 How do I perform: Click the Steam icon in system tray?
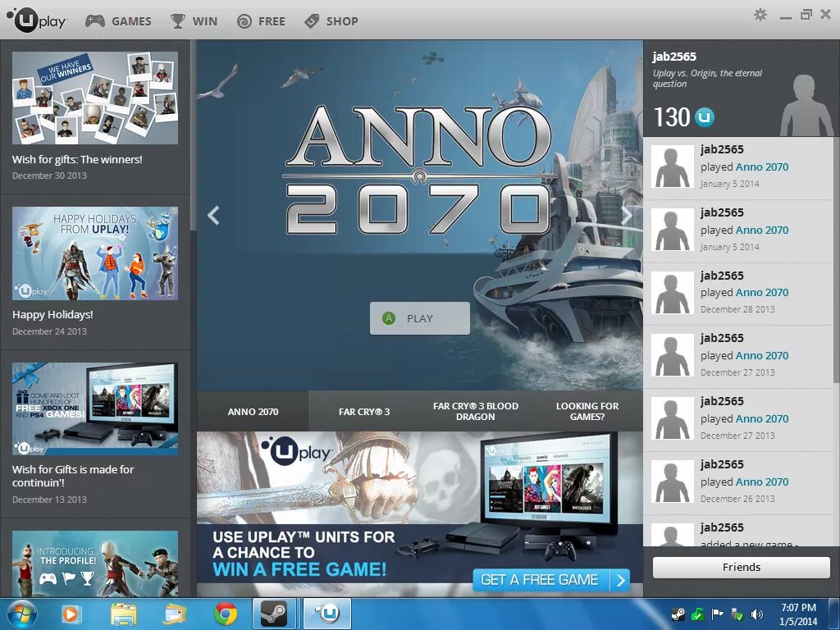[x=678, y=614]
